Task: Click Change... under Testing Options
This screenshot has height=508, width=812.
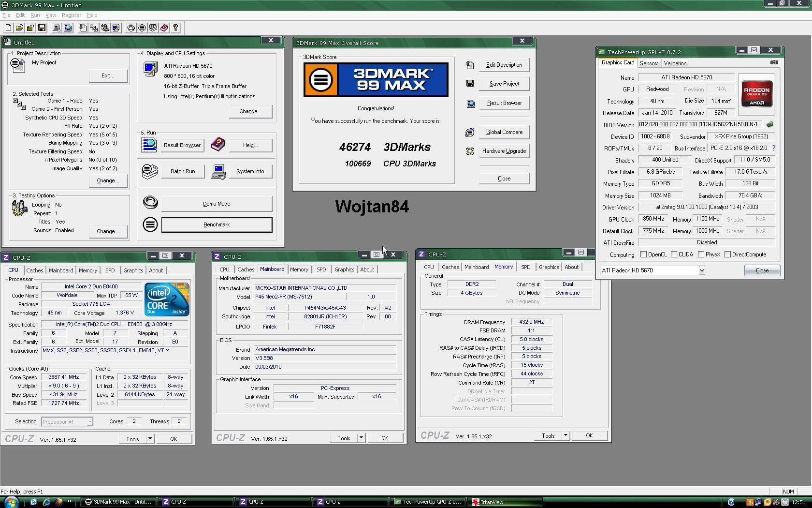Action: (108, 231)
